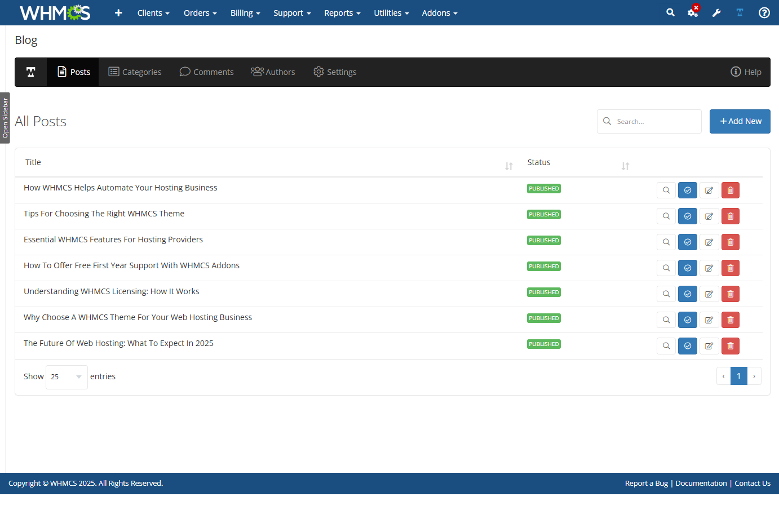Expand the Support menu
This screenshot has height=532, width=779.
tap(292, 13)
